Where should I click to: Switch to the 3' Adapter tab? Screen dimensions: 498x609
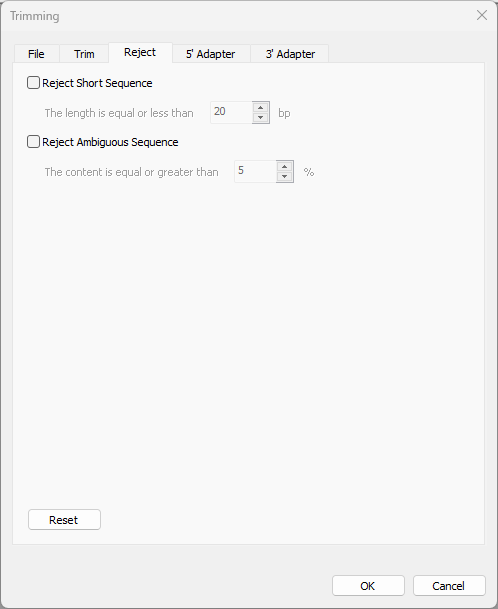(x=290, y=54)
